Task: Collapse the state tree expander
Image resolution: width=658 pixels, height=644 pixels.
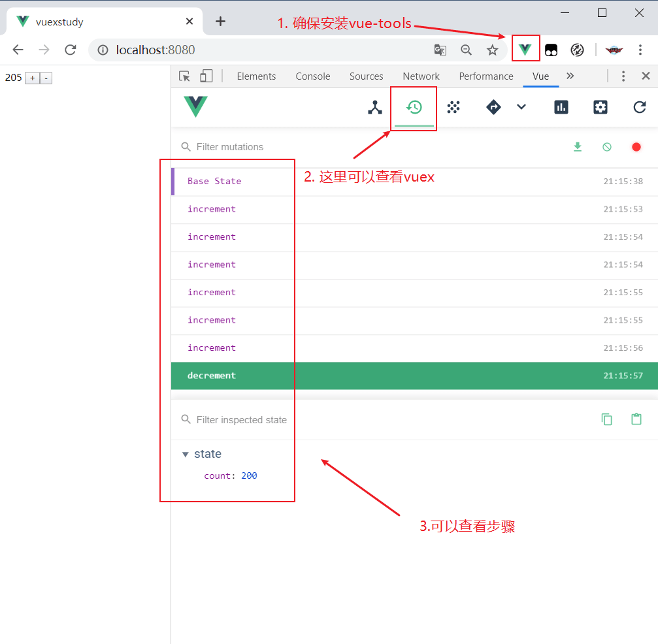Action: (185, 453)
